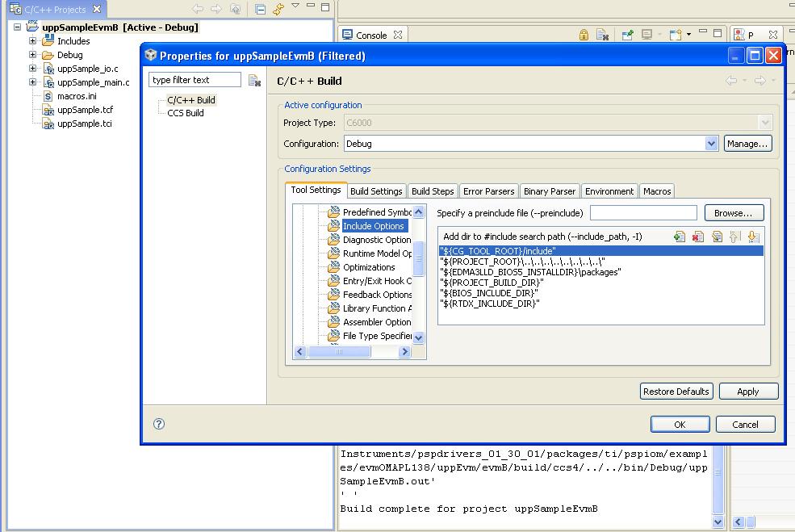This screenshot has width=795, height=532.
Task: Click the Add include path icon
Action: coord(680,237)
